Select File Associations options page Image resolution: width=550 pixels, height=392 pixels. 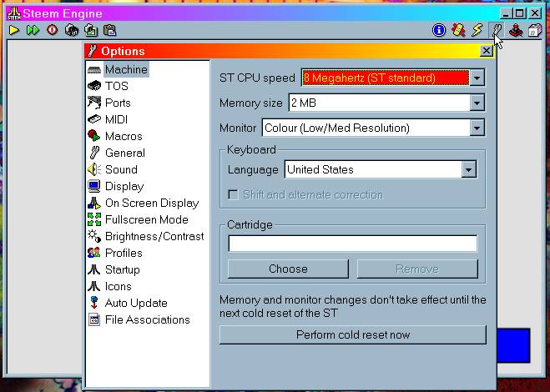click(148, 319)
